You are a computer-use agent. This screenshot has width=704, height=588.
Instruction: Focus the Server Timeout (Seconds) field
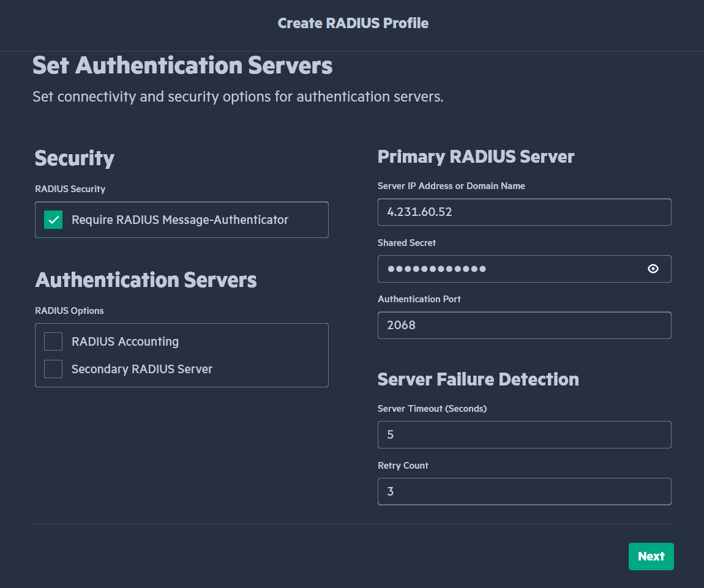[x=525, y=434]
